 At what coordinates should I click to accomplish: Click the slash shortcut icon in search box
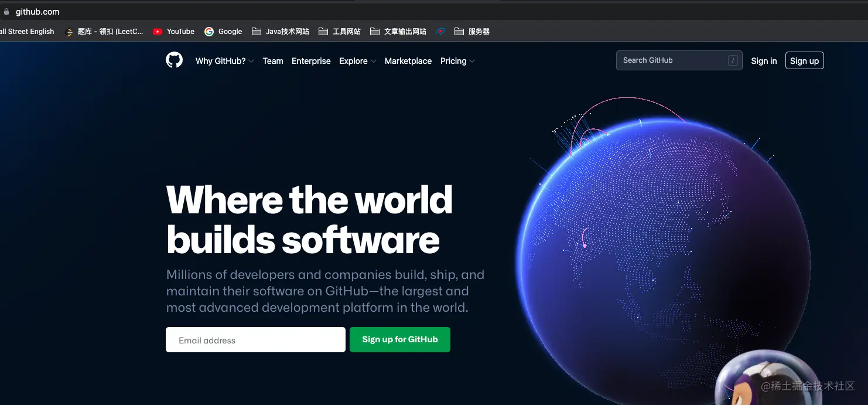pos(733,60)
